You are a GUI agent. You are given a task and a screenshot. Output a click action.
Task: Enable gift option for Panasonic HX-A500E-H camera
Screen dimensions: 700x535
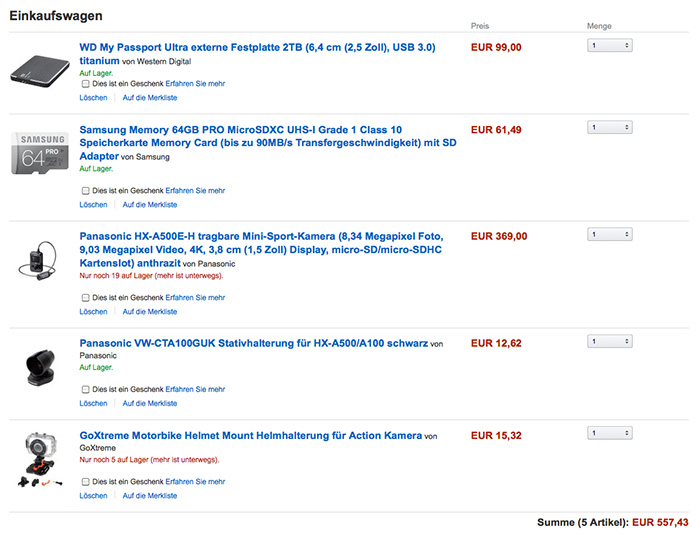(85, 297)
